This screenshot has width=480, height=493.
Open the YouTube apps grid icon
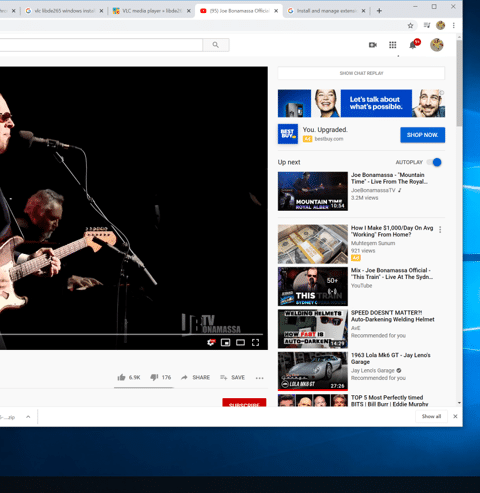pyautogui.click(x=393, y=45)
